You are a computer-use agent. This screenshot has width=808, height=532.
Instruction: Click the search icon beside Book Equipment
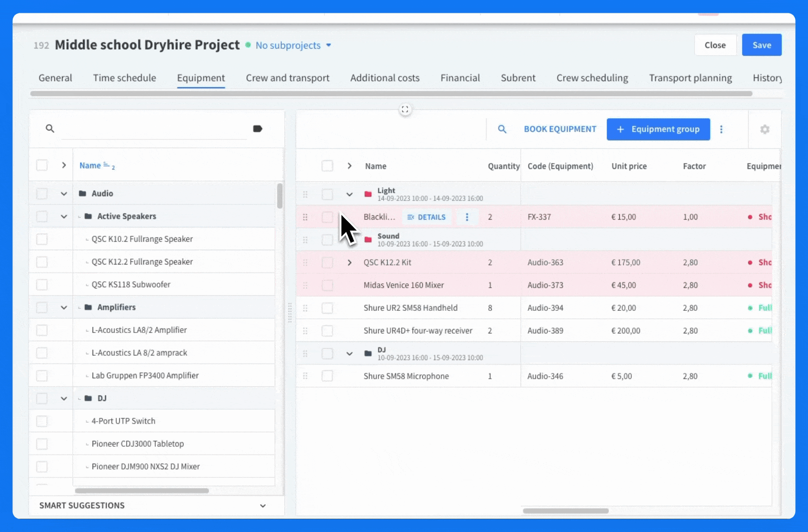[x=502, y=129]
